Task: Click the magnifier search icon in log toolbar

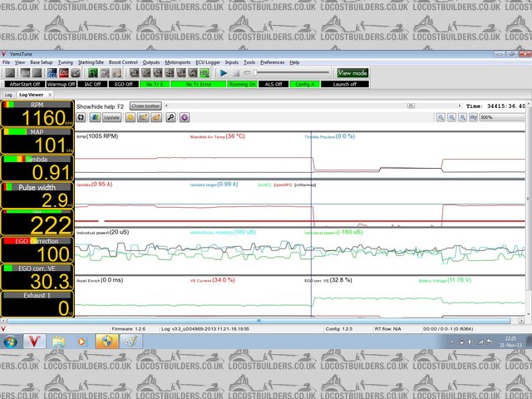Action: click(x=170, y=117)
